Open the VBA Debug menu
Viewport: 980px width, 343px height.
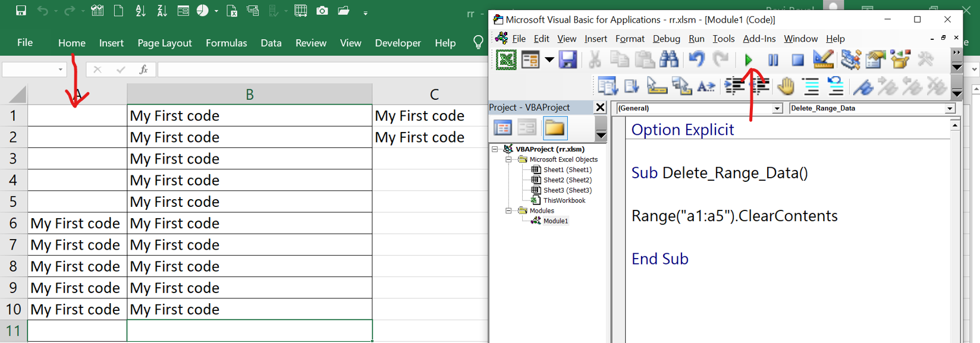666,39
